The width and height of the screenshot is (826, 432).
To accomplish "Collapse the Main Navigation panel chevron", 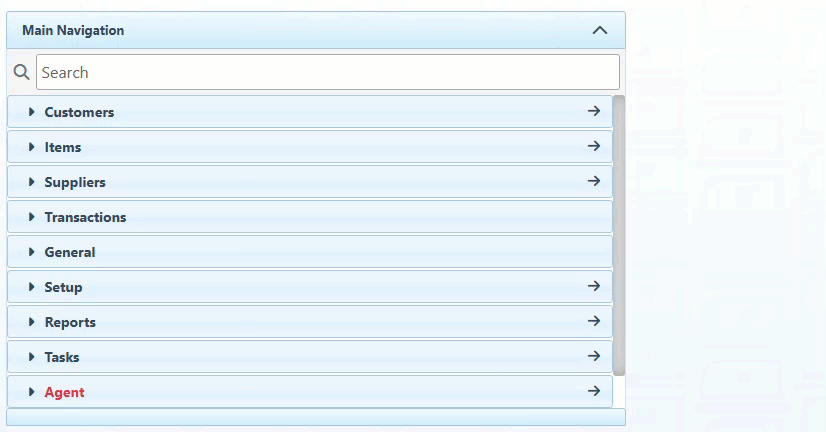I will tap(600, 30).
